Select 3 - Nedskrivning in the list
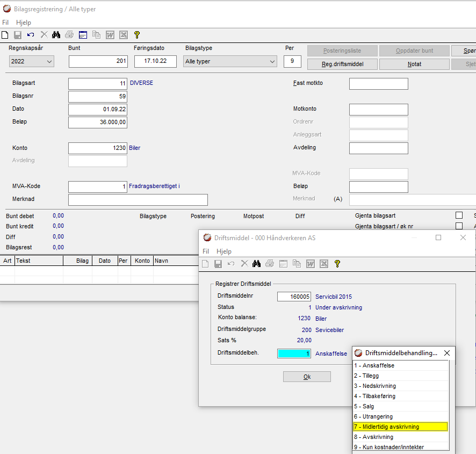 (x=401, y=386)
